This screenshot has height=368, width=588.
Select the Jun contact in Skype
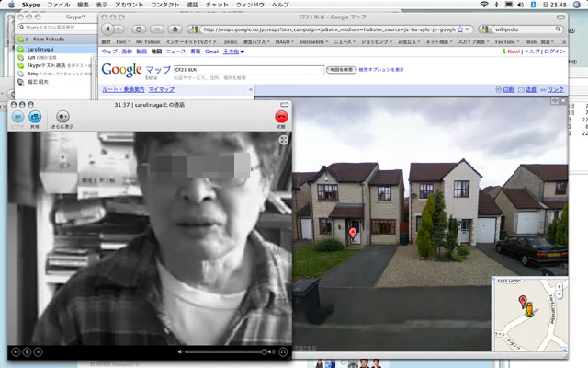(x=55, y=57)
